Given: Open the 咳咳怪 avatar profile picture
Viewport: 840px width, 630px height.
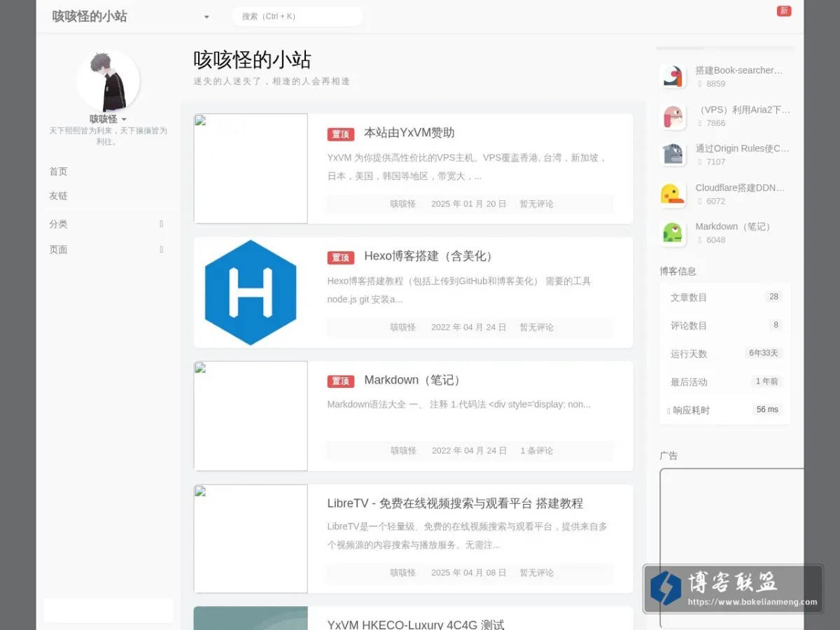Looking at the screenshot, I should click(x=108, y=80).
